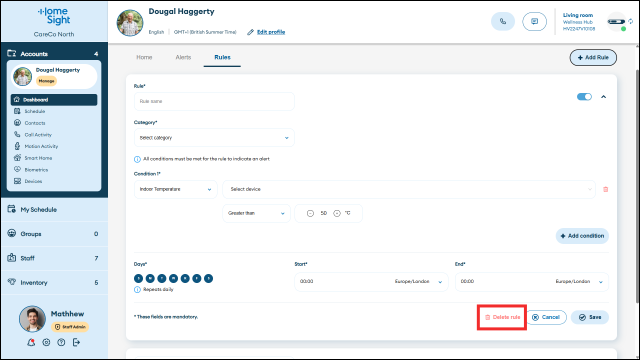Click Manage badge under Dougal Haggerty
Viewport: 640px width, 360px height.
pos(46,81)
